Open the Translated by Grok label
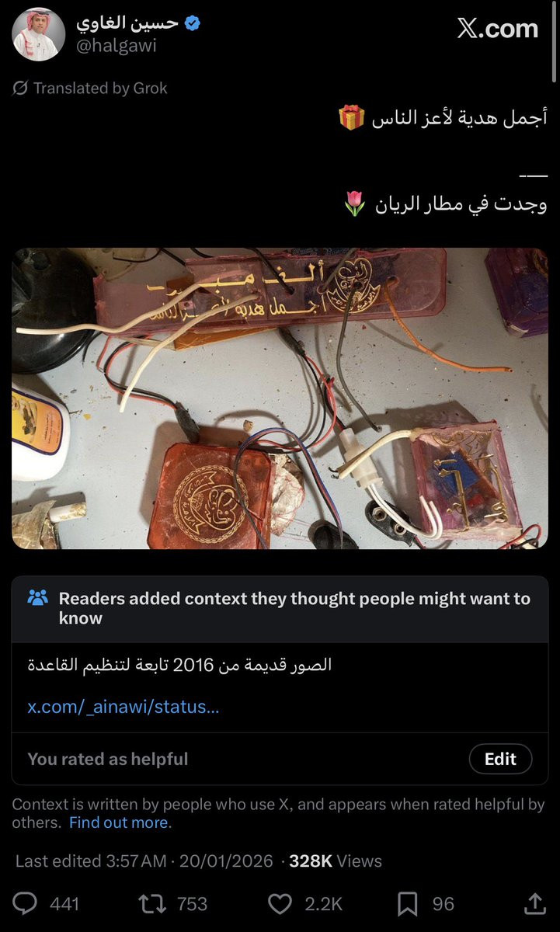The image size is (560, 932). pyautogui.click(x=100, y=89)
